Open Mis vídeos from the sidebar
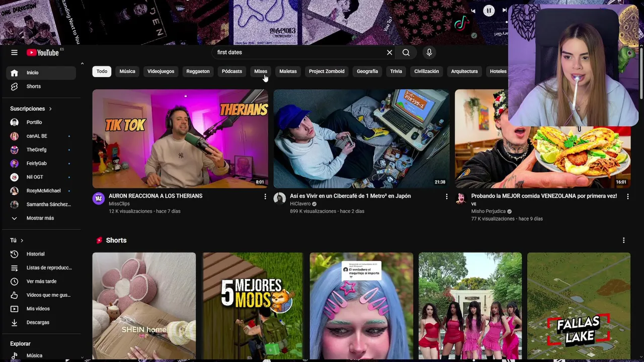 [x=41, y=309]
